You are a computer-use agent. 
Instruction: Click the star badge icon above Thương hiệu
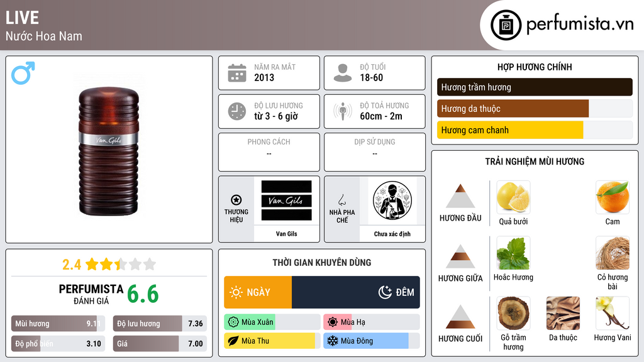point(236,200)
